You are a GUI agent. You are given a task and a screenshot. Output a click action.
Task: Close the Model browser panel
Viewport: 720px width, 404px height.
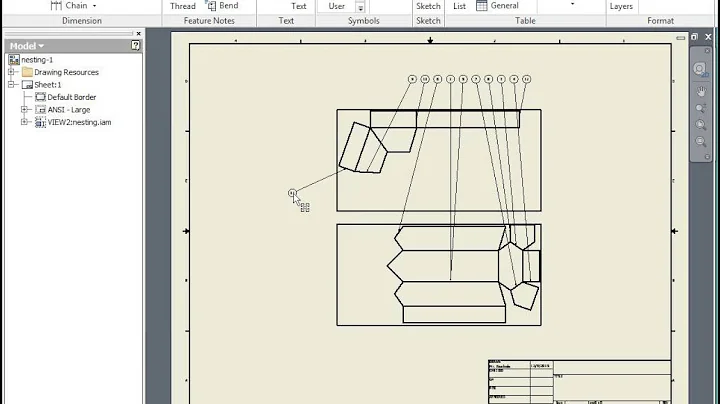click(139, 34)
